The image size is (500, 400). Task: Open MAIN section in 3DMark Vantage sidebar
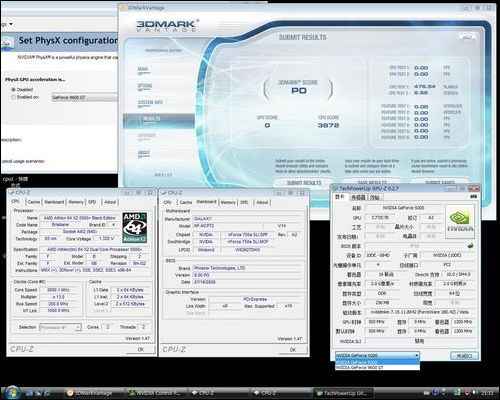[x=143, y=69]
